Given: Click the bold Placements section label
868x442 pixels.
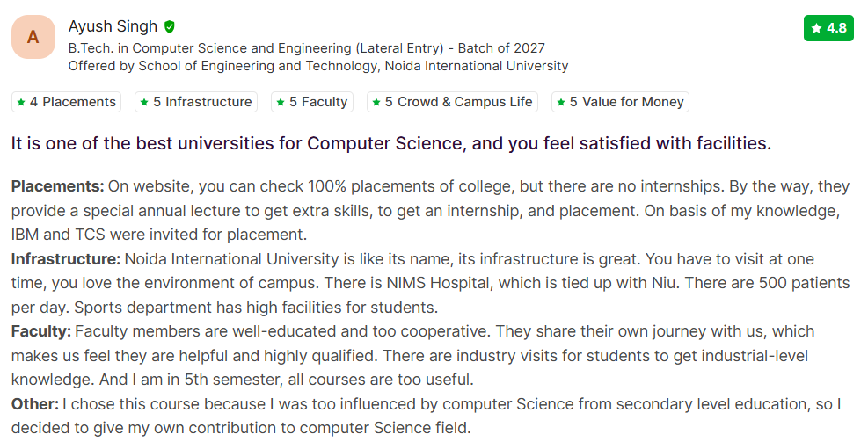Looking at the screenshot, I should [x=57, y=186].
